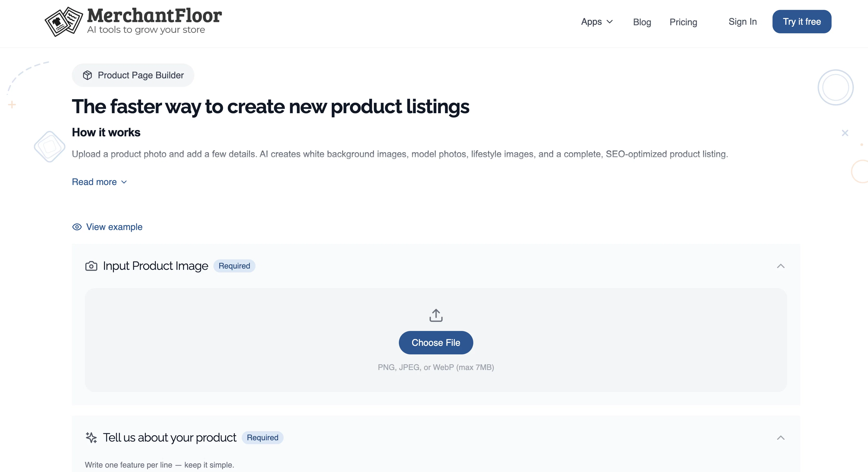868x472 pixels.
Task: Click the Product Page Builder badge
Action: tap(133, 75)
